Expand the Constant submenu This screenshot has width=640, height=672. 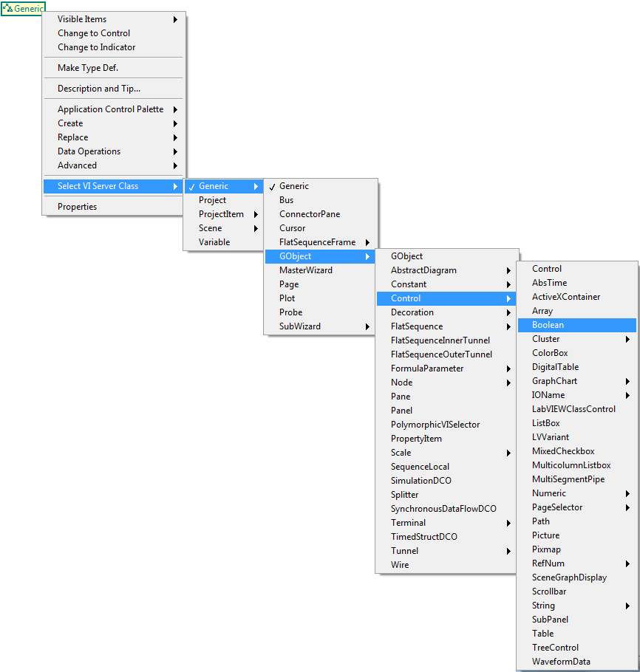446,284
